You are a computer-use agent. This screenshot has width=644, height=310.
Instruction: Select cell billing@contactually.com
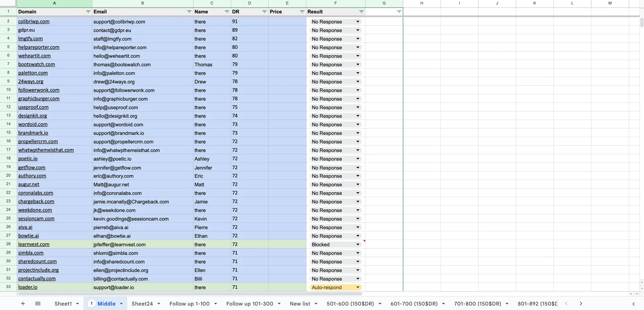tap(142, 279)
